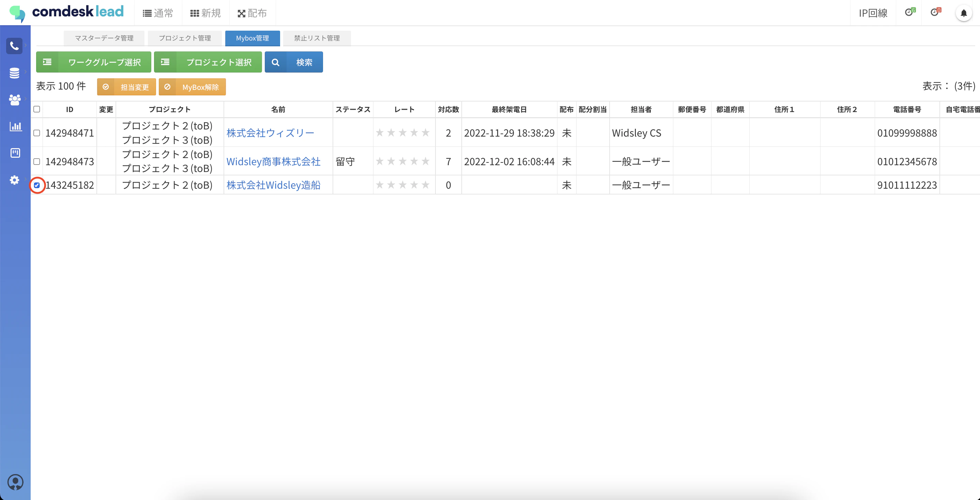This screenshot has height=500, width=980.
Task: Click the 最終架電日 column header
Action: click(x=509, y=110)
